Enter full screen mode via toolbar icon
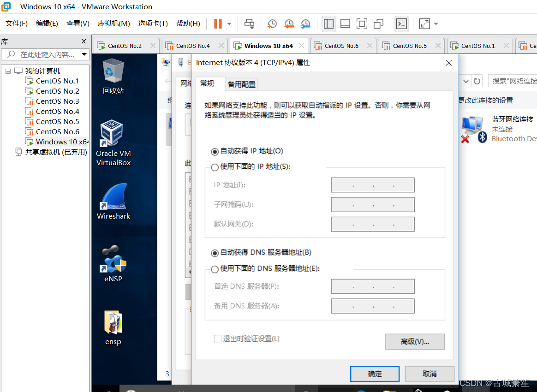The width and height of the screenshot is (537, 392). tap(362, 24)
